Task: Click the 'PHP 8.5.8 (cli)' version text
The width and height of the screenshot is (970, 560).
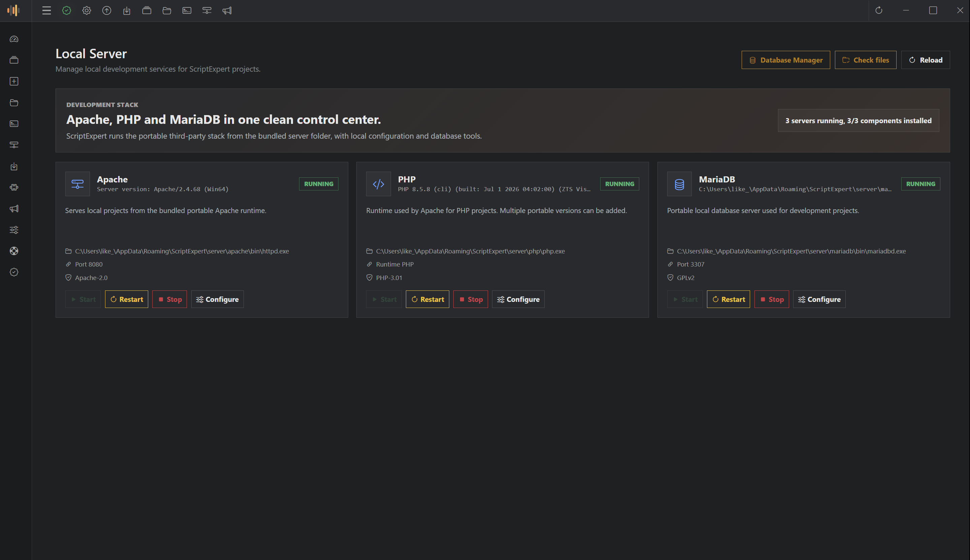Action: [x=494, y=189]
